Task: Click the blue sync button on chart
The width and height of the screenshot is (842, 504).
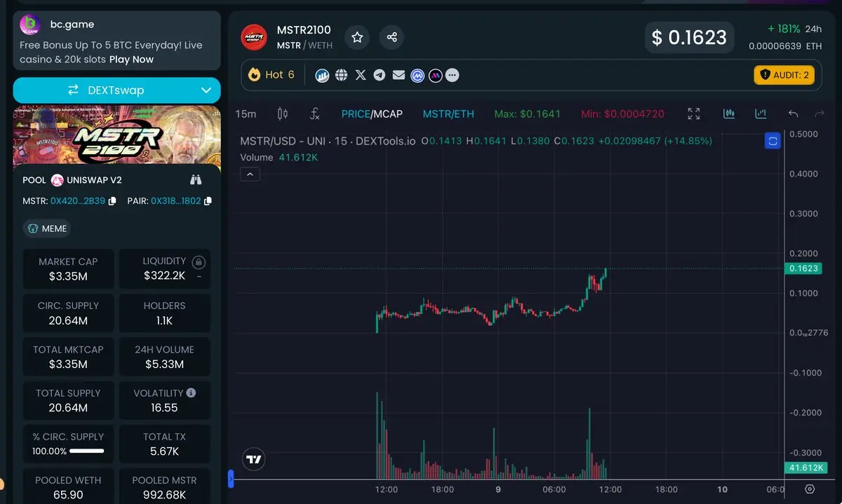Action: 773,142
